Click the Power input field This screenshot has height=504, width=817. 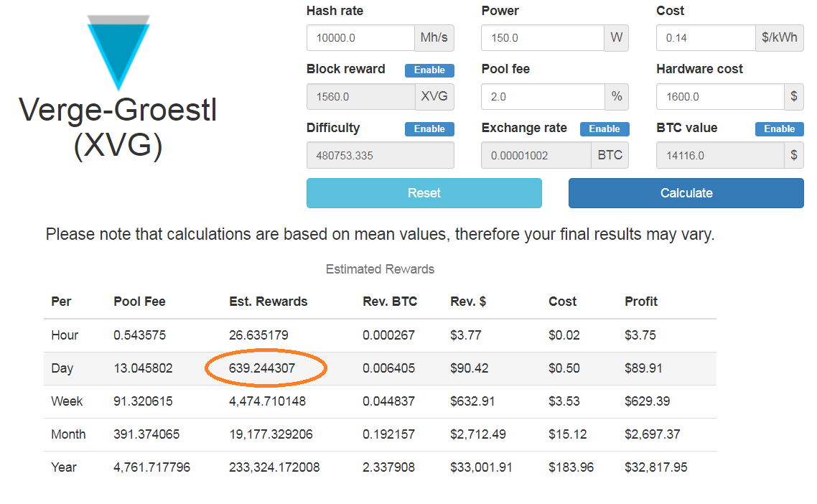coord(543,38)
